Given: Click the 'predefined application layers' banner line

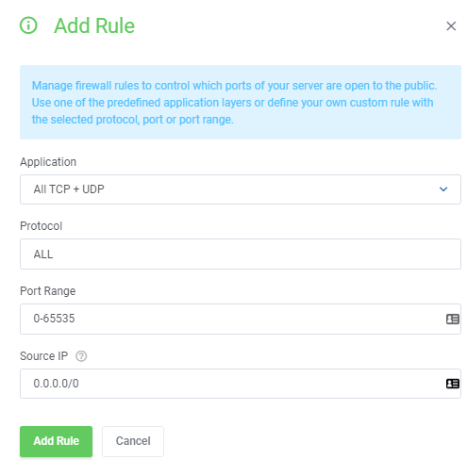Looking at the screenshot, I should click(x=232, y=103).
